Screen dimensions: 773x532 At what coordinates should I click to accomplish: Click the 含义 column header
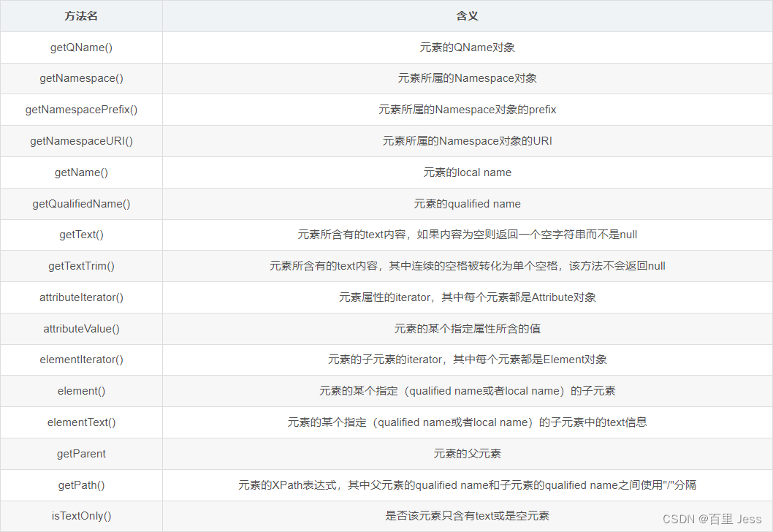click(x=467, y=15)
